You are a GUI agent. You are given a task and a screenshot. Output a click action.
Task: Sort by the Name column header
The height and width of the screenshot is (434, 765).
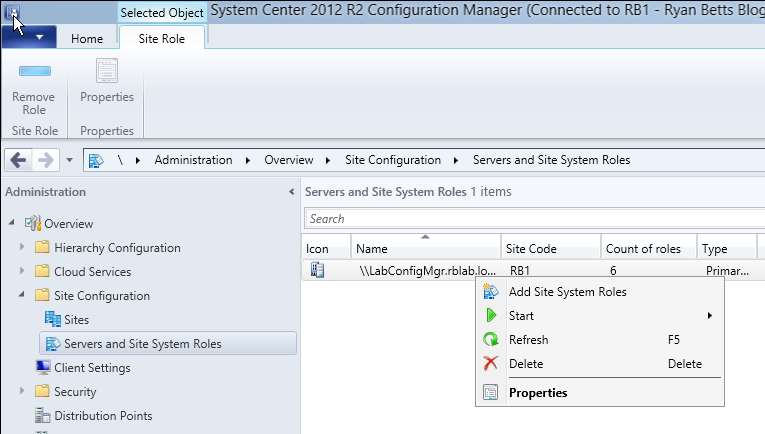426,247
